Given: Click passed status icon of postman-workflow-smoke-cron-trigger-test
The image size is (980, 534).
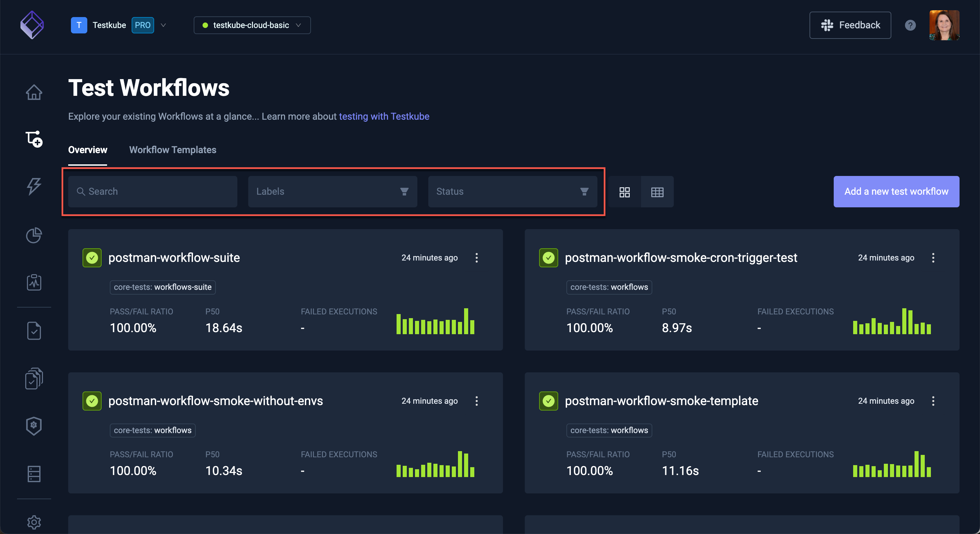Looking at the screenshot, I should [x=549, y=258].
